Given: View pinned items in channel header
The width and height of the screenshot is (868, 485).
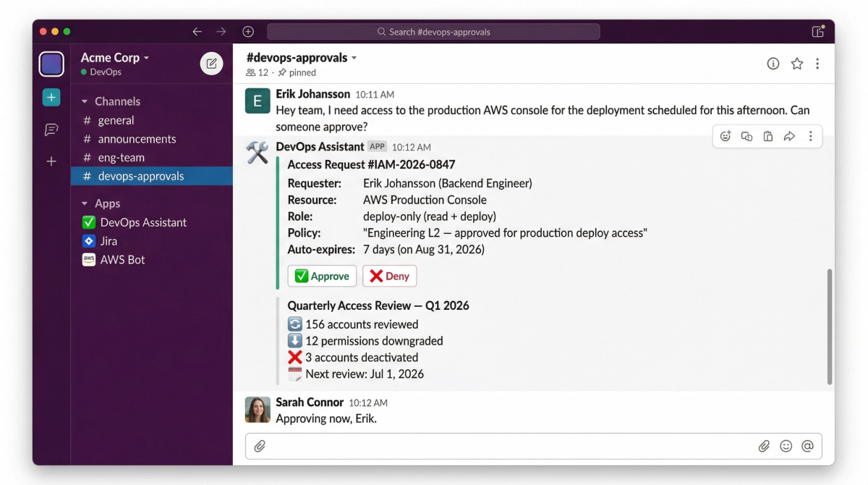Looking at the screenshot, I should (x=297, y=72).
